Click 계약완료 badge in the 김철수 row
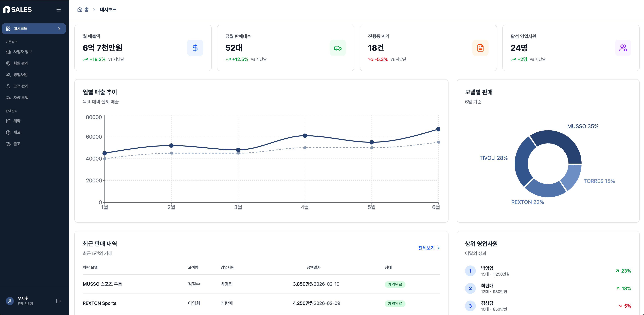This screenshot has width=644, height=315. coord(395,285)
